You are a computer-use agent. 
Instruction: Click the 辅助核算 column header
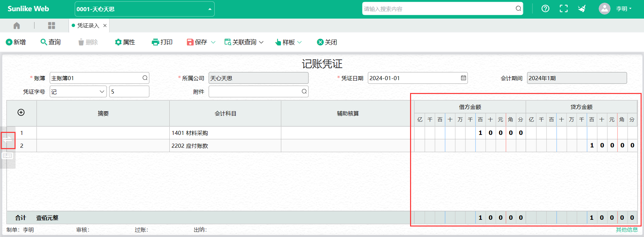click(x=348, y=114)
